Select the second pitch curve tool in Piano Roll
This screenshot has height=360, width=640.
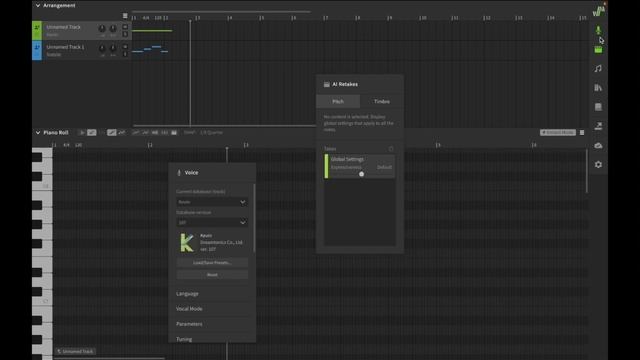122,132
